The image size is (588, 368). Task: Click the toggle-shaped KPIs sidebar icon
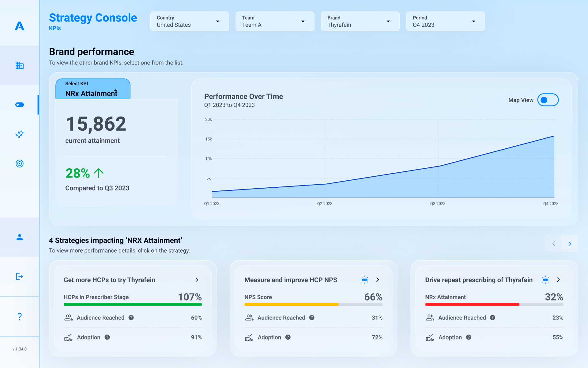(x=20, y=105)
